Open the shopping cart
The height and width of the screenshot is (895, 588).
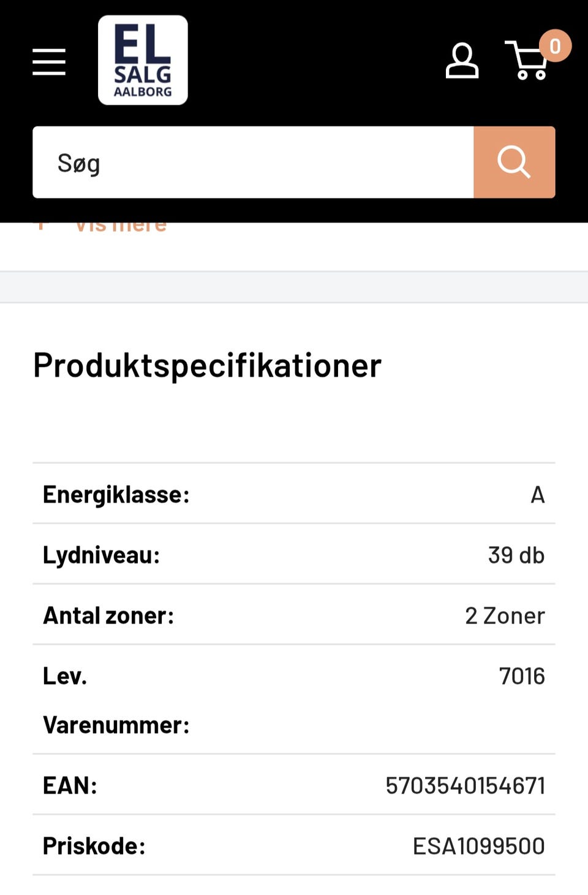click(527, 62)
